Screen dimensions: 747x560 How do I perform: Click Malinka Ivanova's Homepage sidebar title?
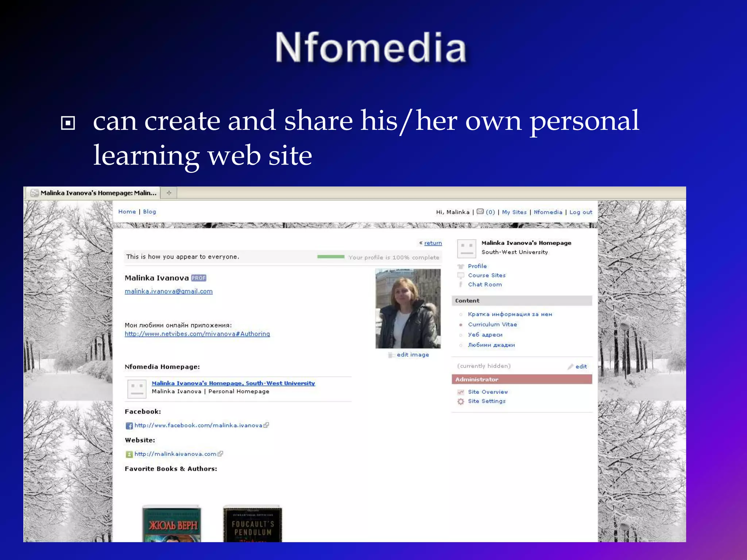click(x=526, y=242)
